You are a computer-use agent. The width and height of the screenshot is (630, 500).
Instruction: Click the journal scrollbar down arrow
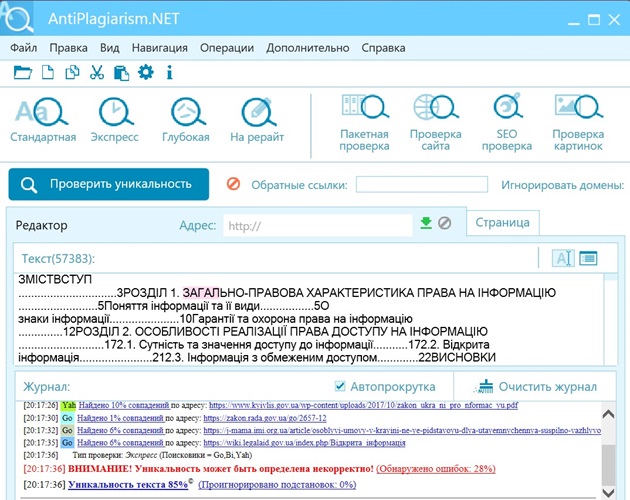click(x=608, y=492)
